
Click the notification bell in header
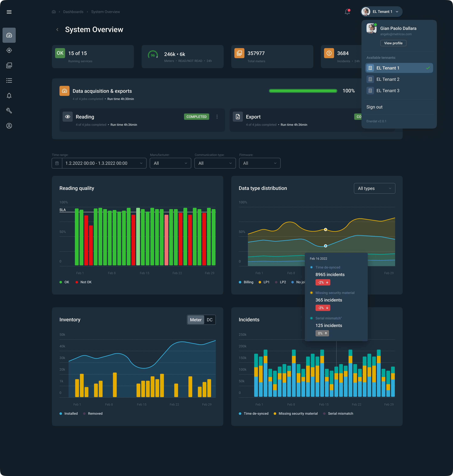pyautogui.click(x=347, y=12)
